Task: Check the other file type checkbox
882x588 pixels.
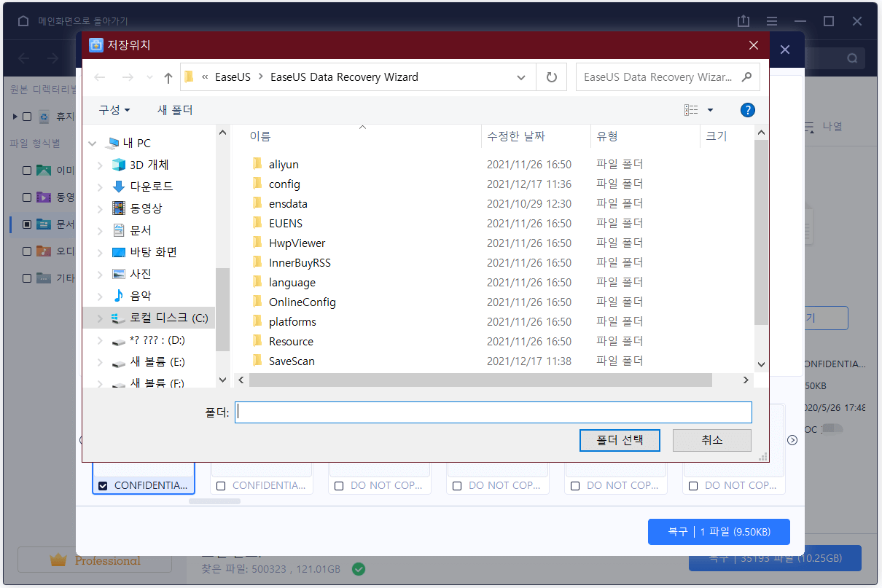Action: point(27,278)
